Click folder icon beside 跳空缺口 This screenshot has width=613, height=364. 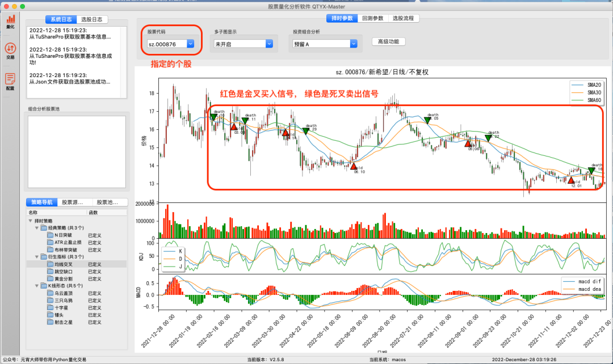(x=50, y=272)
